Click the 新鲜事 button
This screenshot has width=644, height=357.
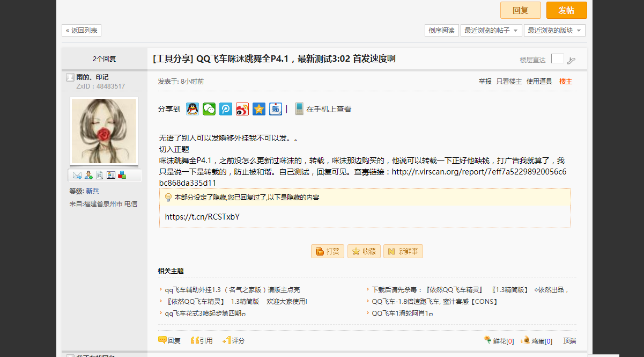(403, 251)
